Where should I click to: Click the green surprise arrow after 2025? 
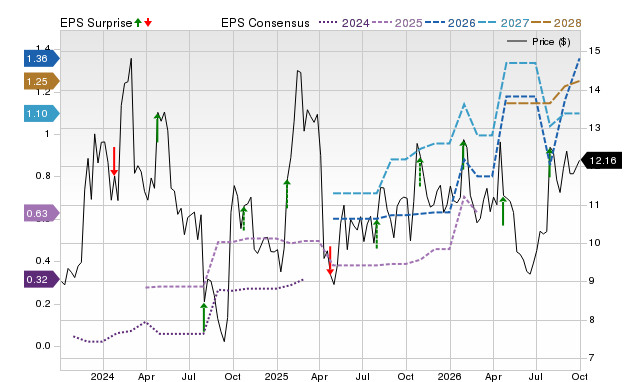click(x=287, y=193)
